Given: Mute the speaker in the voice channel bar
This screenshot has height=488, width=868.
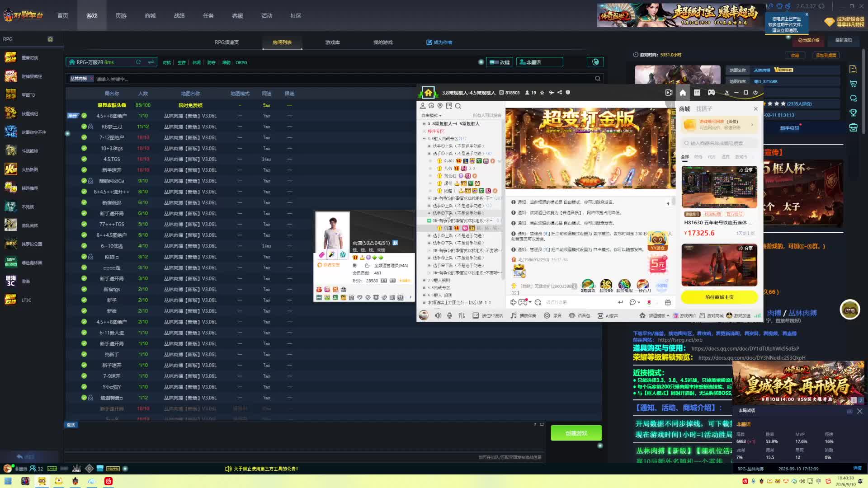Looking at the screenshot, I should pyautogui.click(x=438, y=315).
